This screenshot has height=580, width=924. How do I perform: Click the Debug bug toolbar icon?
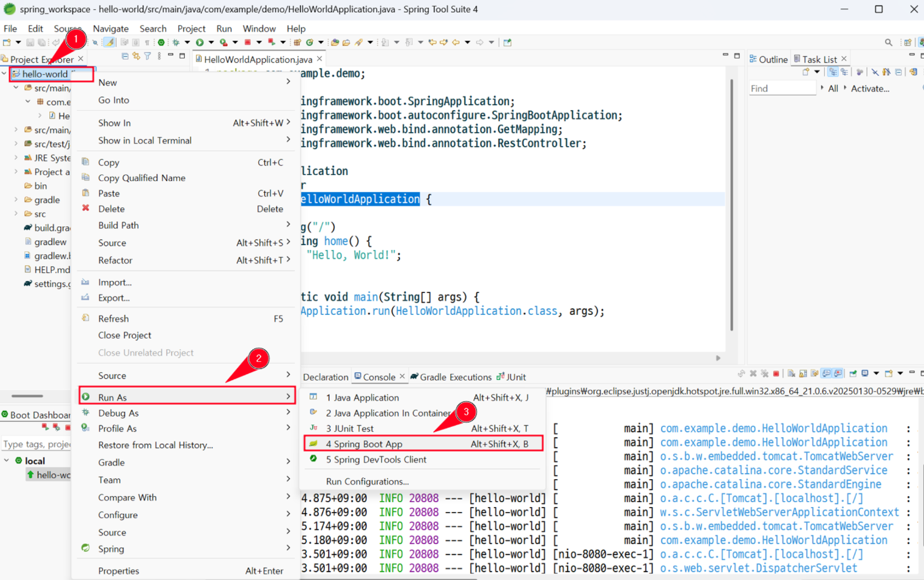(176, 42)
